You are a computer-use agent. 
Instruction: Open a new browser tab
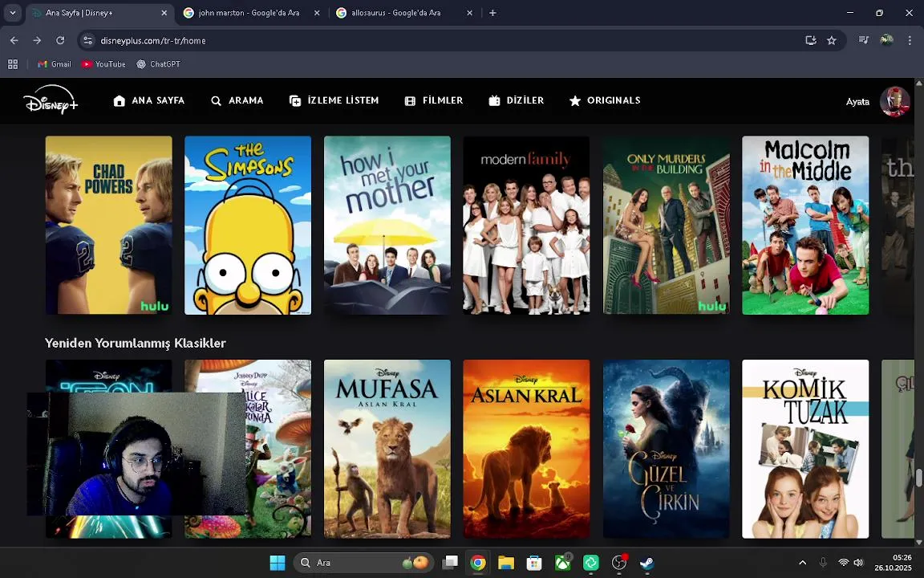[492, 13]
